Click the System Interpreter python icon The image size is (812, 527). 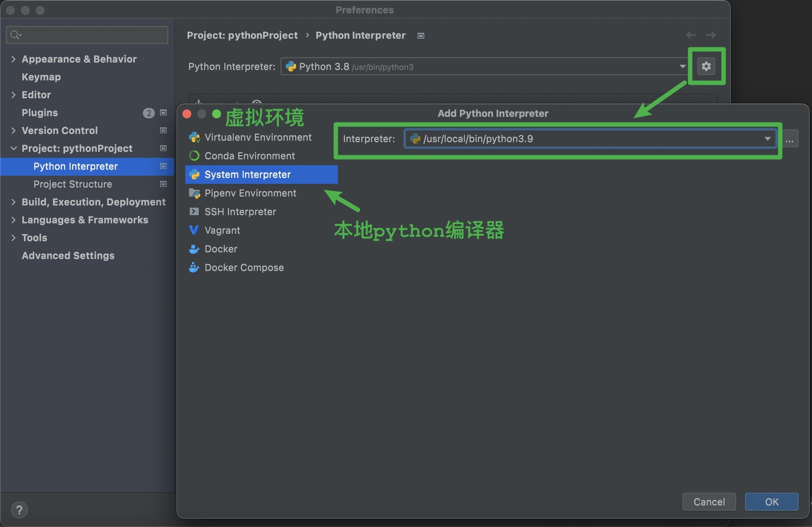194,175
